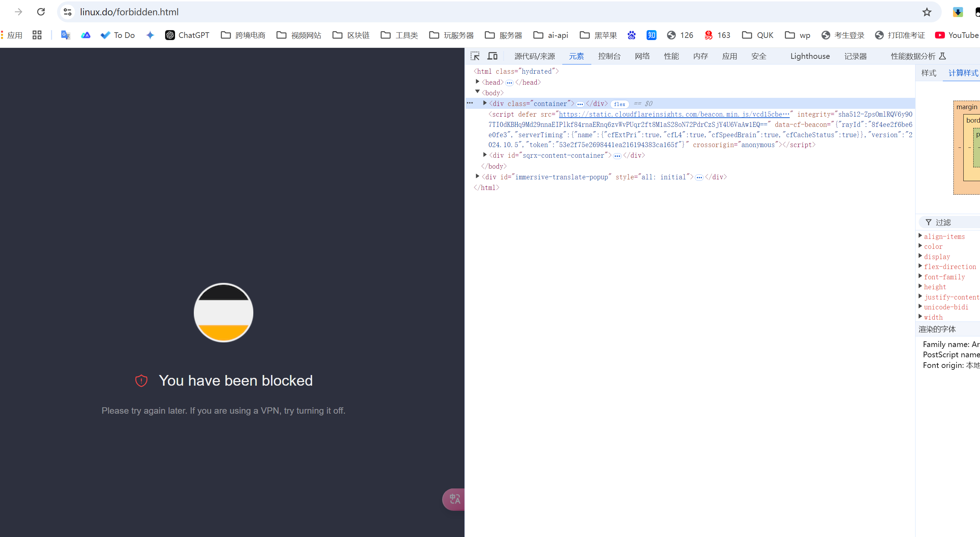Viewport: 980px width, 537px height.
Task: Switch to the 网络 network tab
Action: pyautogui.click(x=642, y=56)
